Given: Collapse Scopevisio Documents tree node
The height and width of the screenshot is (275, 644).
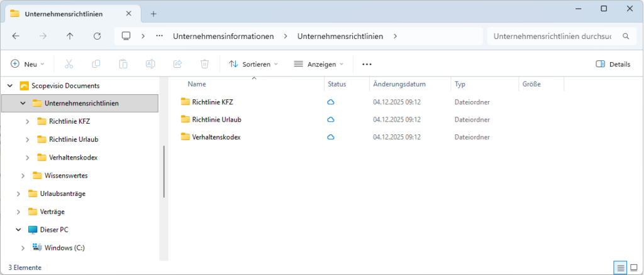Looking at the screenshot, I should point(10,85).
